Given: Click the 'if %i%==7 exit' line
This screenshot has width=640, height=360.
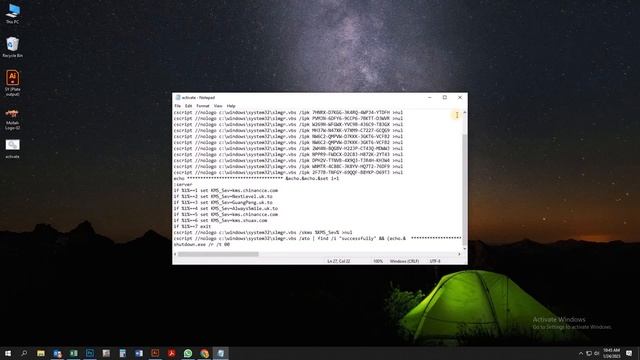Looking at the screenshot, I should click(192, 227).
